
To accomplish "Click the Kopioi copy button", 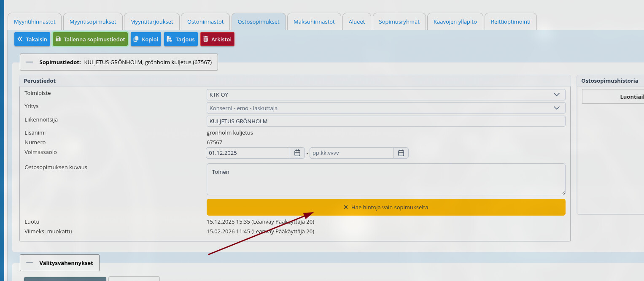I will (146, 39).
